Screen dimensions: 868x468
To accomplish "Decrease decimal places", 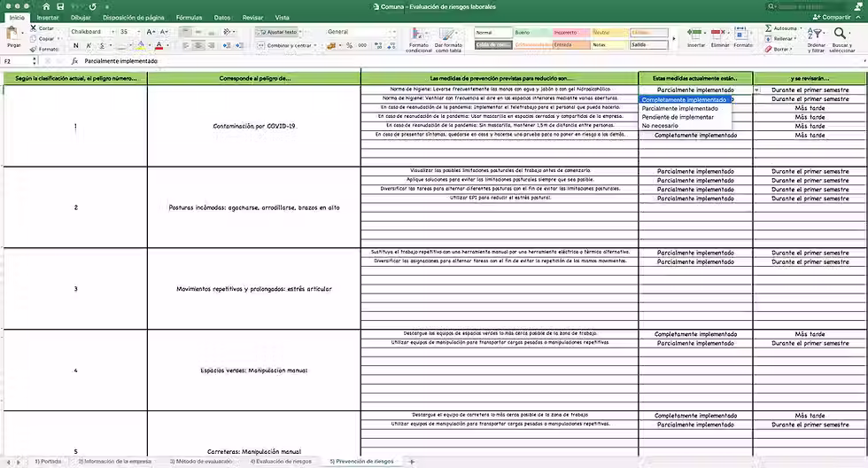I will (x=391, y=45).
